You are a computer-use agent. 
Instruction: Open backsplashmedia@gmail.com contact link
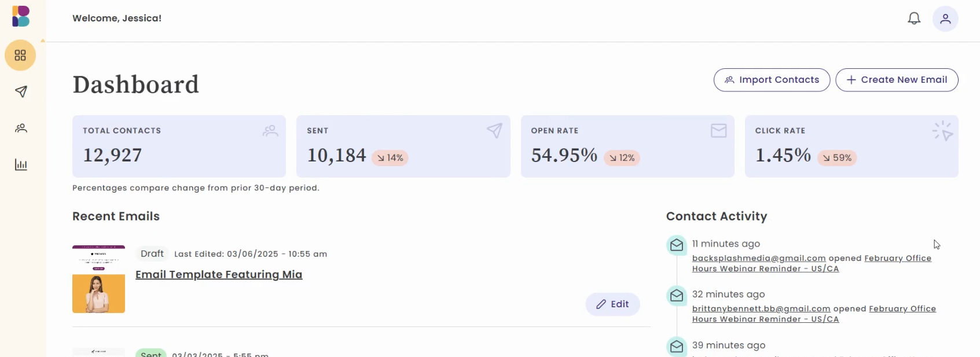tap(758, 258)
